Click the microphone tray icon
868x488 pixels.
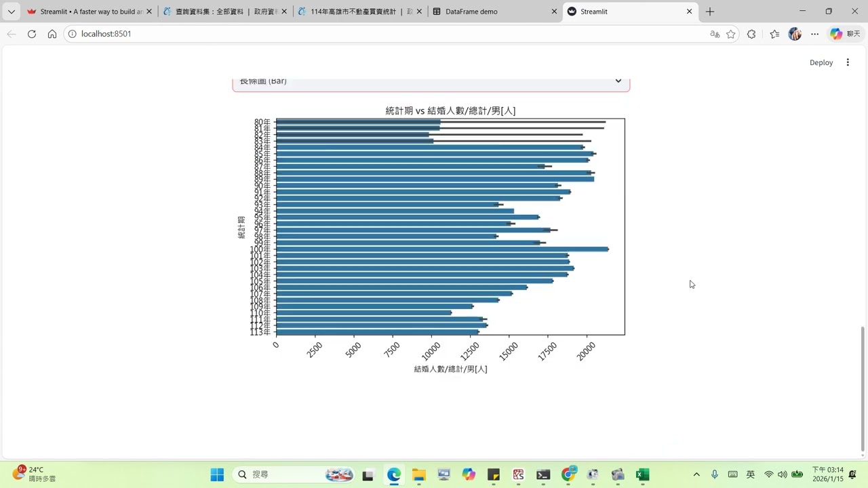tap(715, 474)
